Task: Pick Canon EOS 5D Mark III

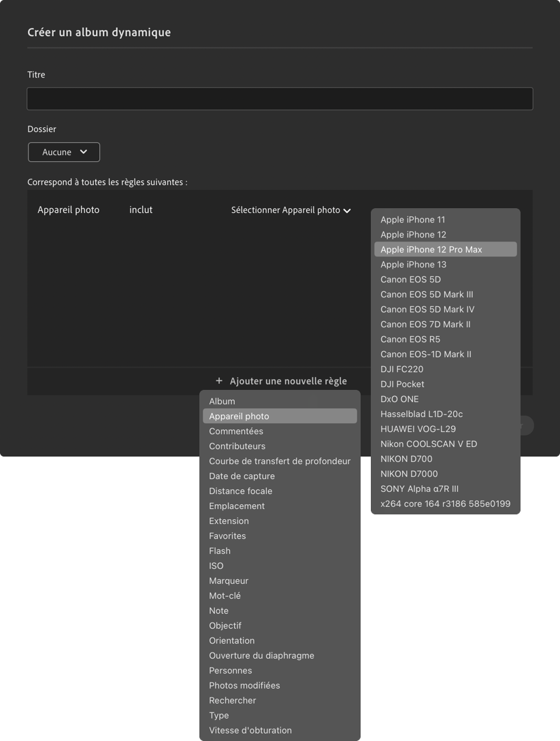Action: point(446,295)
